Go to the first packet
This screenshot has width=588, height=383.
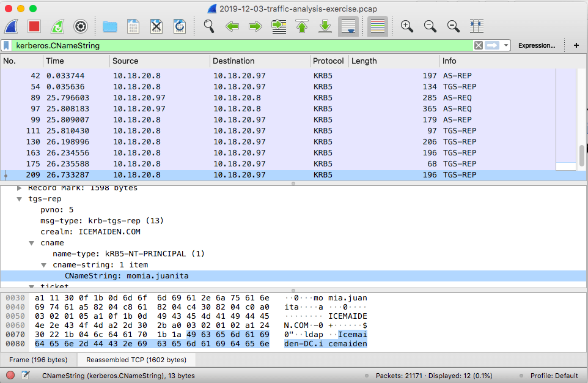pyautogui.click(x=302, y=27)
